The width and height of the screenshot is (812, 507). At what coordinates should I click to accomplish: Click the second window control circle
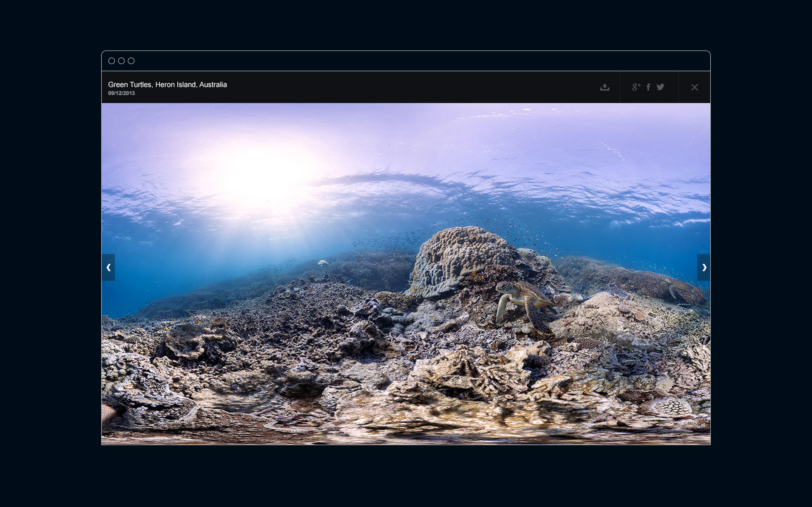[122, 61]
